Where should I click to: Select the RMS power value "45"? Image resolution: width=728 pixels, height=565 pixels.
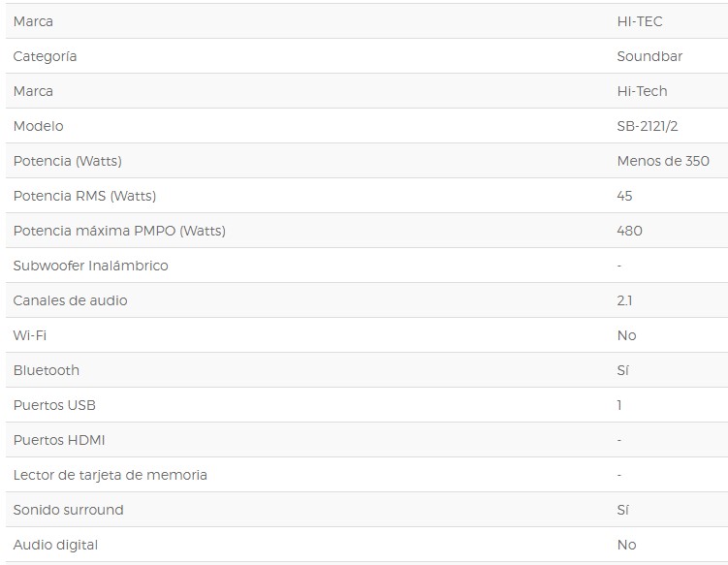point(624,196)
